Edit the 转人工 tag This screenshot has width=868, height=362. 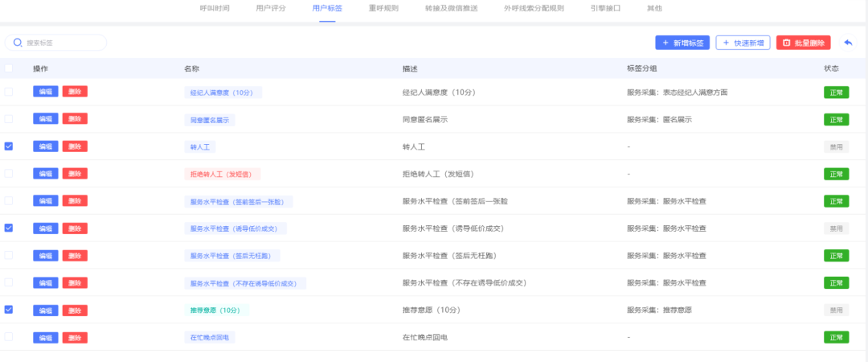click(x=45, y=146)
